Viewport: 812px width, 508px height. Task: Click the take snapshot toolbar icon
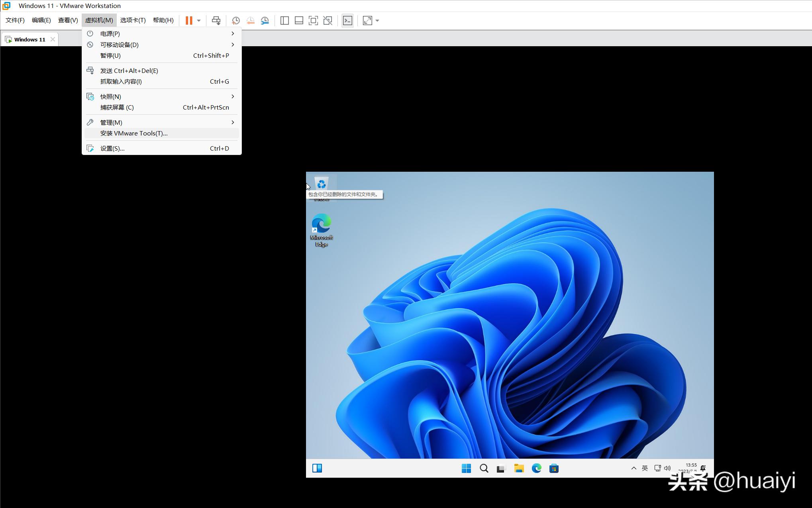pyautogui.click(x=236, y=20)
